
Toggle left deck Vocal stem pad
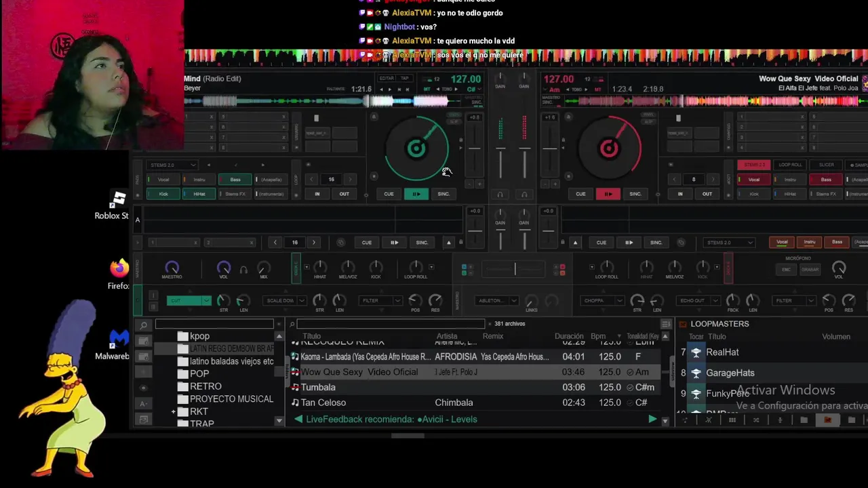[x=163, y=180]
